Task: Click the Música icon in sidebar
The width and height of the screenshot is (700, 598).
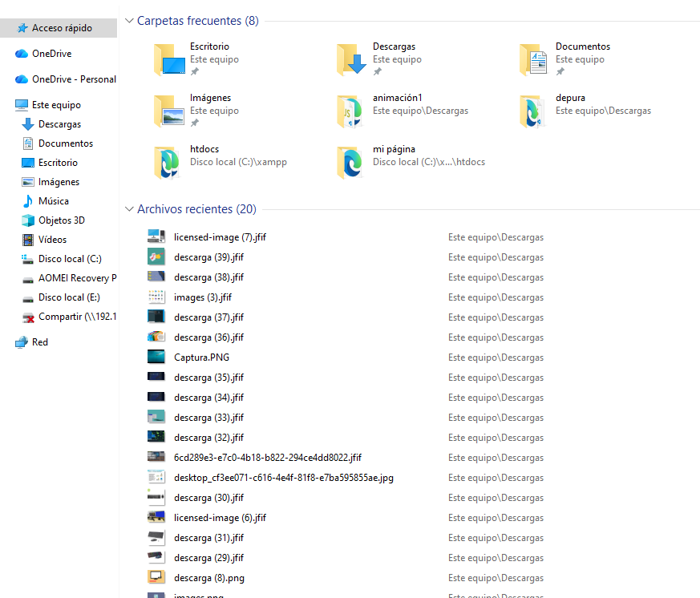Action: [28, 201]
